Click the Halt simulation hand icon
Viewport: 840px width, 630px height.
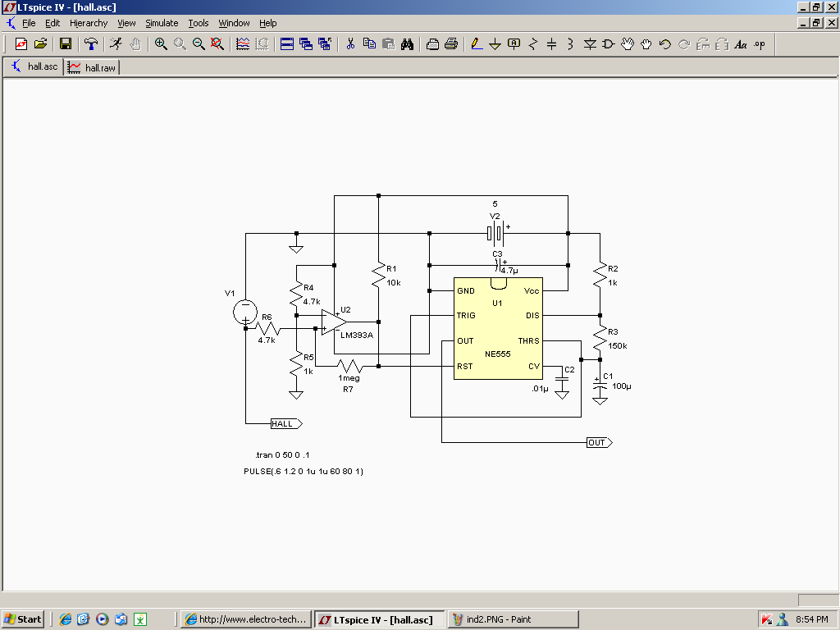pyautogui.click(x=135, y=44)
